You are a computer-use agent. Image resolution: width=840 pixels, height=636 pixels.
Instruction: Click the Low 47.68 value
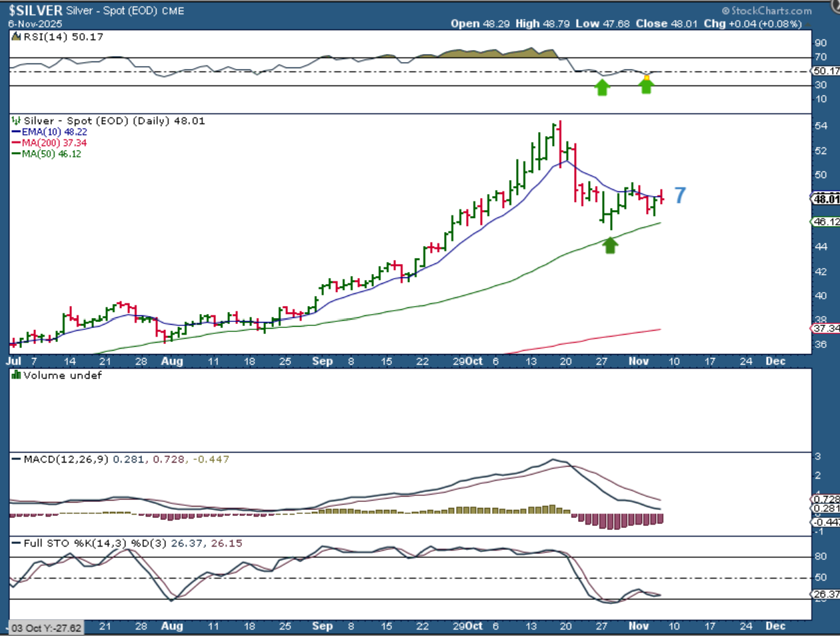coord(603,23)
